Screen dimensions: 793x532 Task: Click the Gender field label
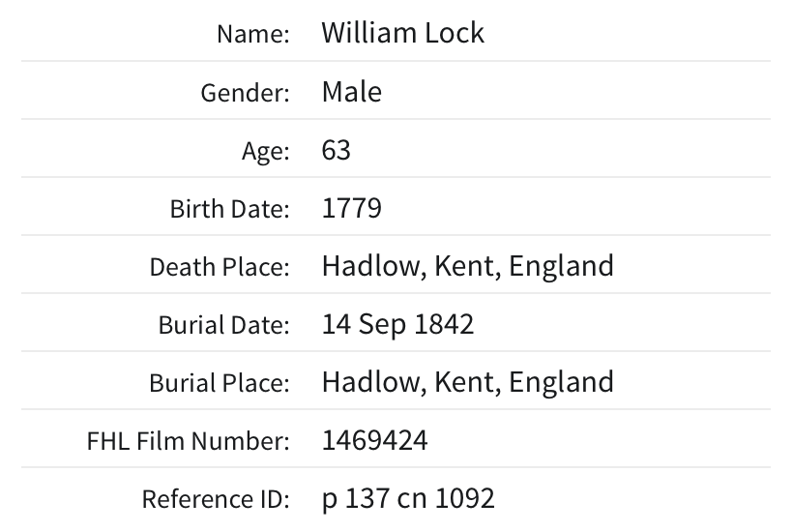click(x=245, y=93)
